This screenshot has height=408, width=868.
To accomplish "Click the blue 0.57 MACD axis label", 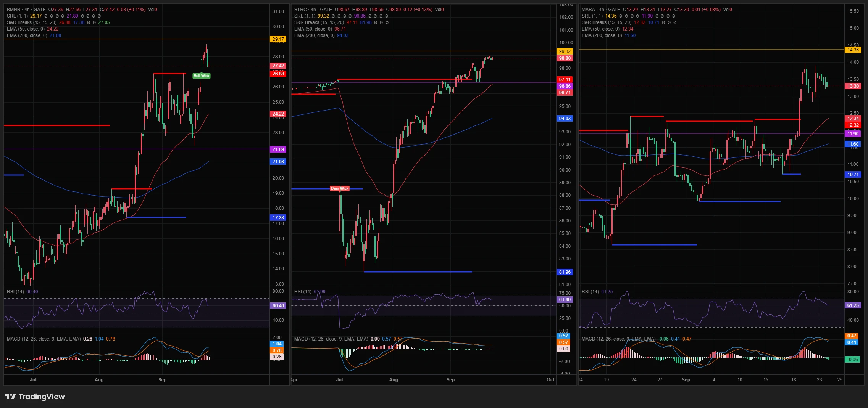I will pos(564,336).
